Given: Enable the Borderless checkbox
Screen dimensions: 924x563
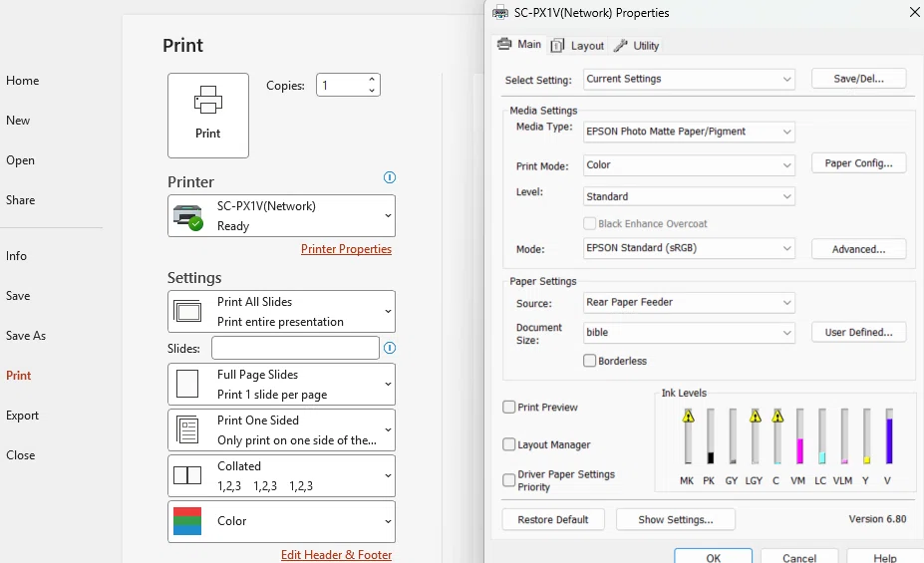Looking at the screenshot, I should [589, 361].
